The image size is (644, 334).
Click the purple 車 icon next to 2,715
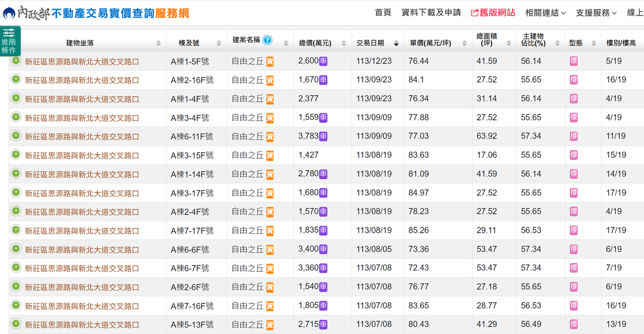(x=323, y=325)
